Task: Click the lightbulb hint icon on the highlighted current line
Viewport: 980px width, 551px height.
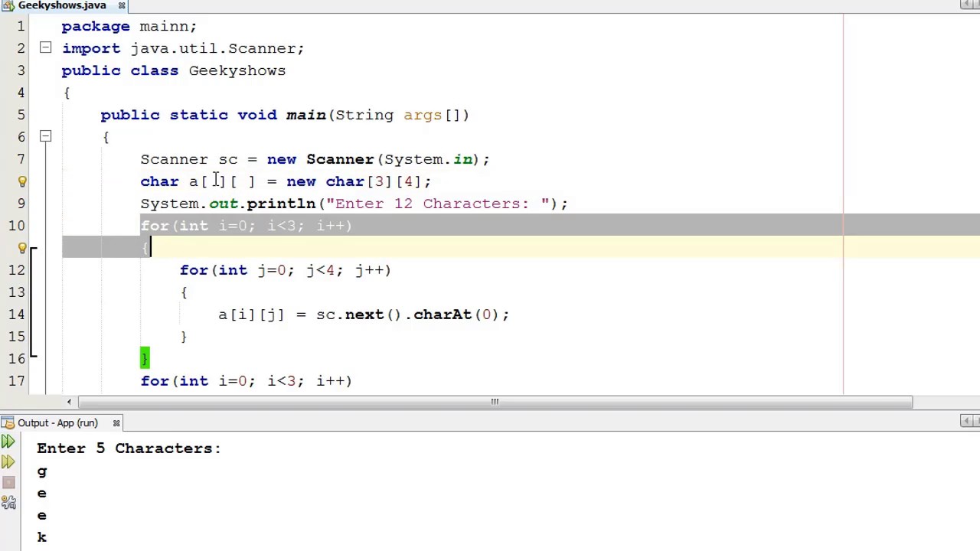Action: point(22,248)
